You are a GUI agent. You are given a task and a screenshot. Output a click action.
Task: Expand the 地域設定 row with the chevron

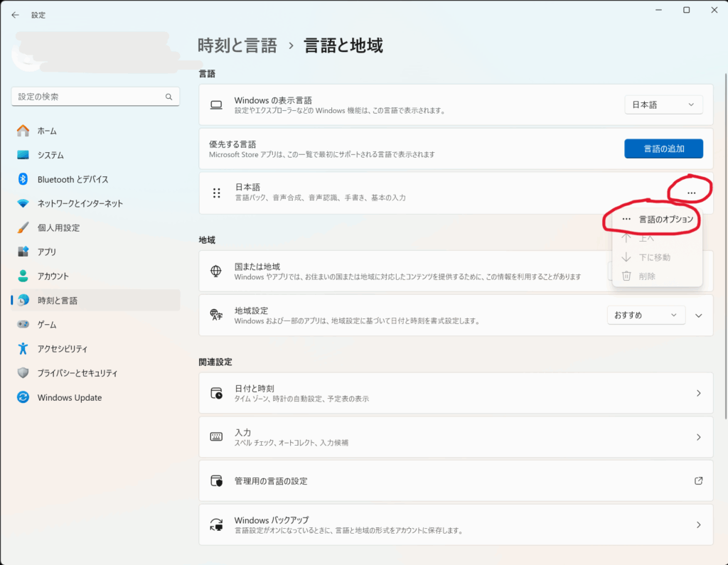[x=698, y=316]
